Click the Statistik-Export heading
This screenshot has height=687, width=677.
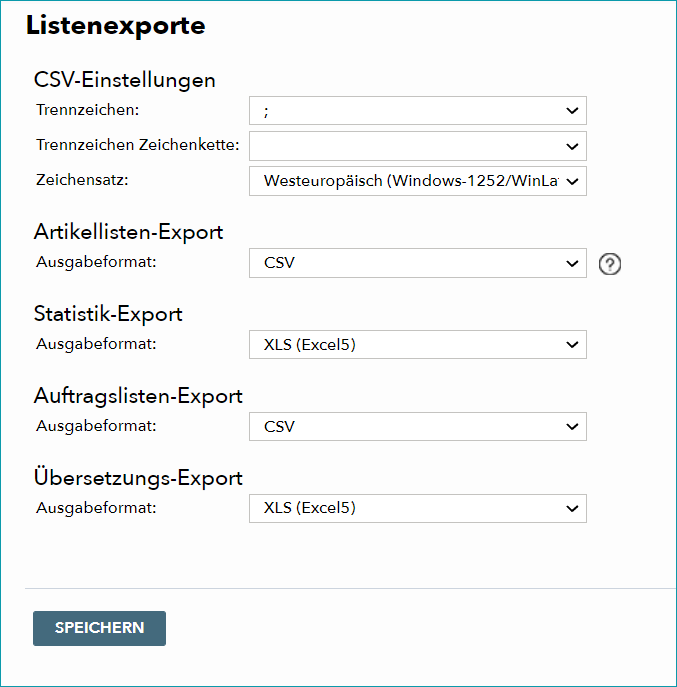108,314
